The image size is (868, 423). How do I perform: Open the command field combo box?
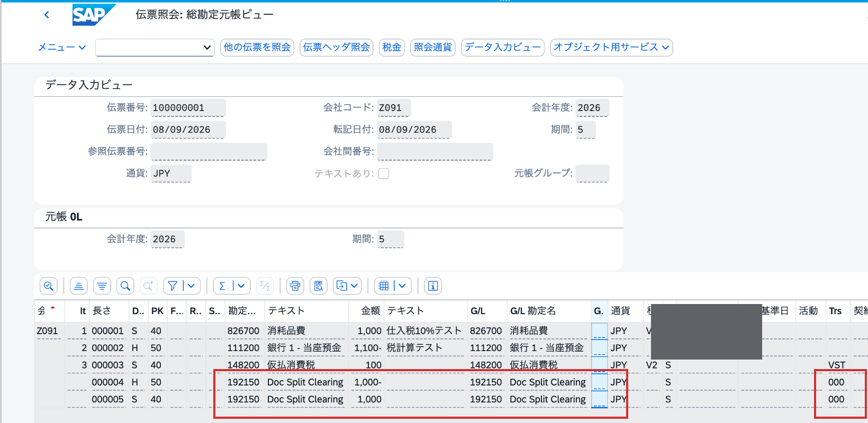155,48
